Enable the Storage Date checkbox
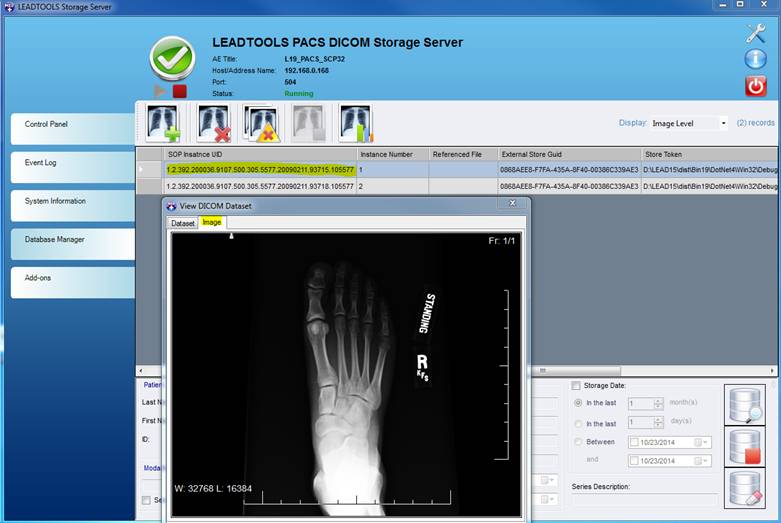 point(576,386)
